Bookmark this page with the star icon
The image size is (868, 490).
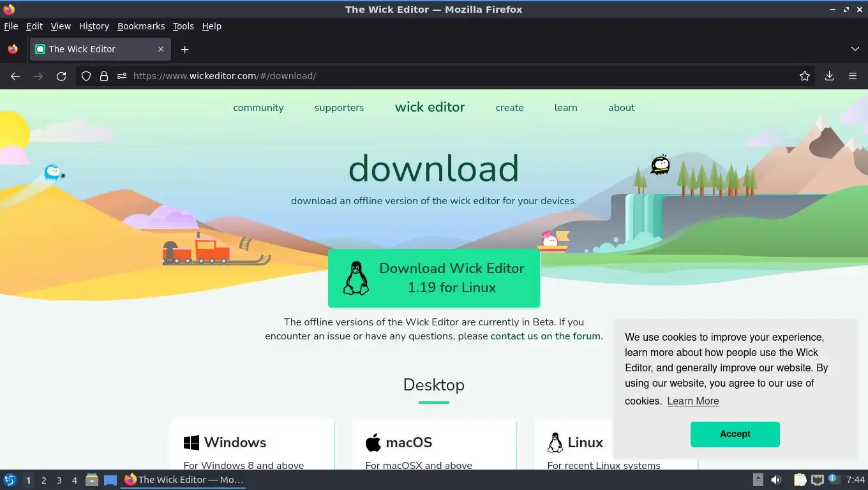click(805, 76)
